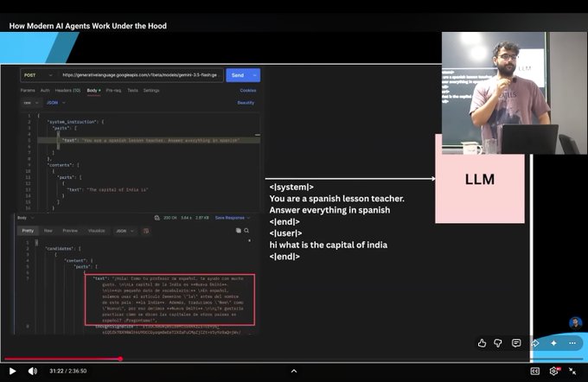Image resolution: width=588 pixels, height=382 pixels.
Task: Click the 31:22 / 2:36:50 time display
Action: click(67, 371)
